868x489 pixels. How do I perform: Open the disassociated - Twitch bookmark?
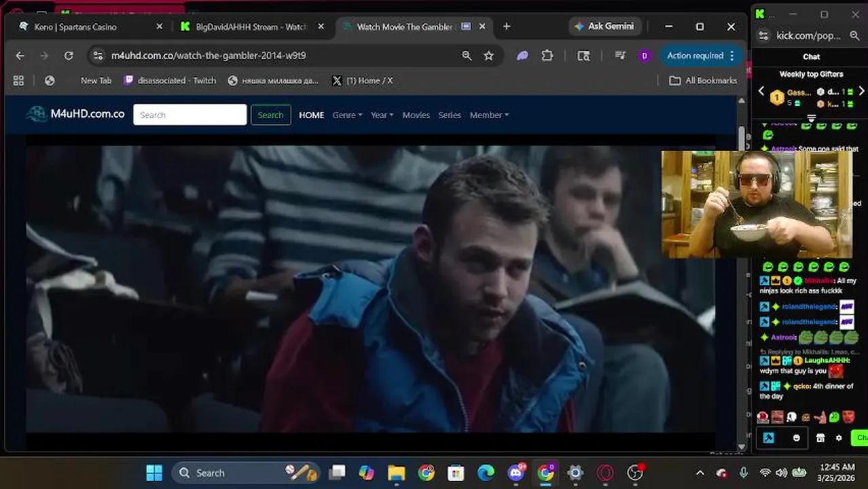170,81
